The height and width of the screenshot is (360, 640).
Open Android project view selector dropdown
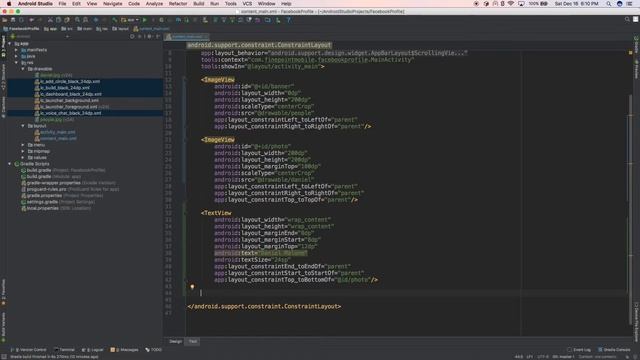pos(40,36)
